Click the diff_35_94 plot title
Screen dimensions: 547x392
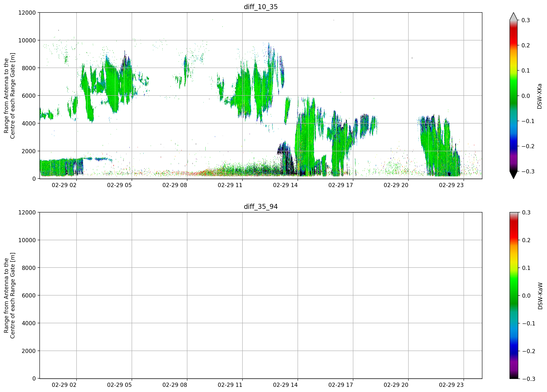pos(261,207)
